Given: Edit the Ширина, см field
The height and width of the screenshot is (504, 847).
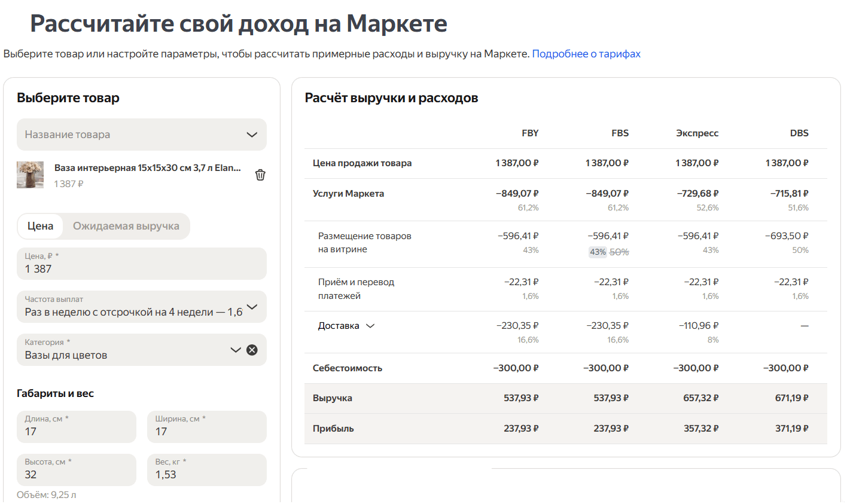Looking at the screenshot, I should tap(207, 426).
